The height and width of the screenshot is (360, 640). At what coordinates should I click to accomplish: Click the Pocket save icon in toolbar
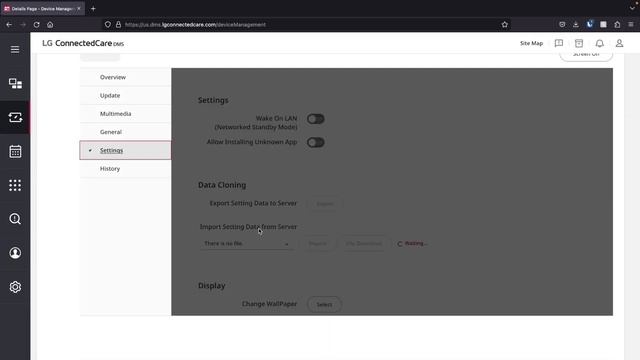562,24
